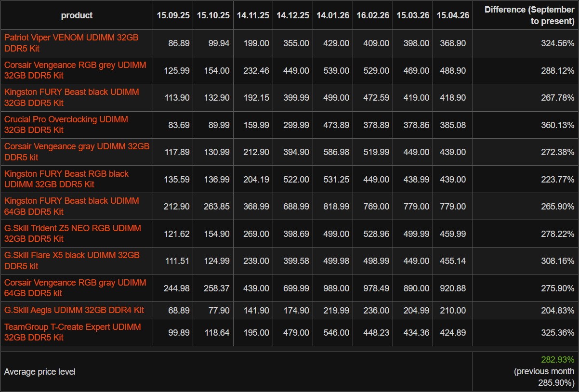Open G.Skill Flare X5 black product link
The image size is (579, 392).
72,261
